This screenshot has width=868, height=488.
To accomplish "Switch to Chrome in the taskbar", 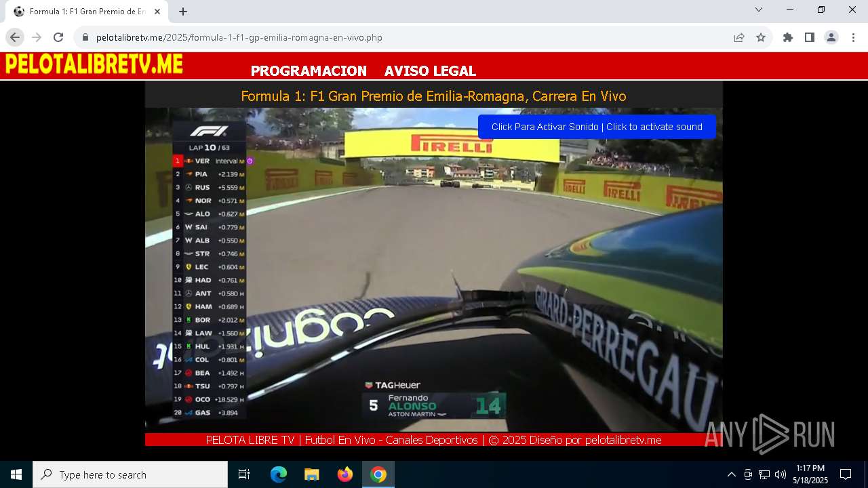I will (378, 474).
